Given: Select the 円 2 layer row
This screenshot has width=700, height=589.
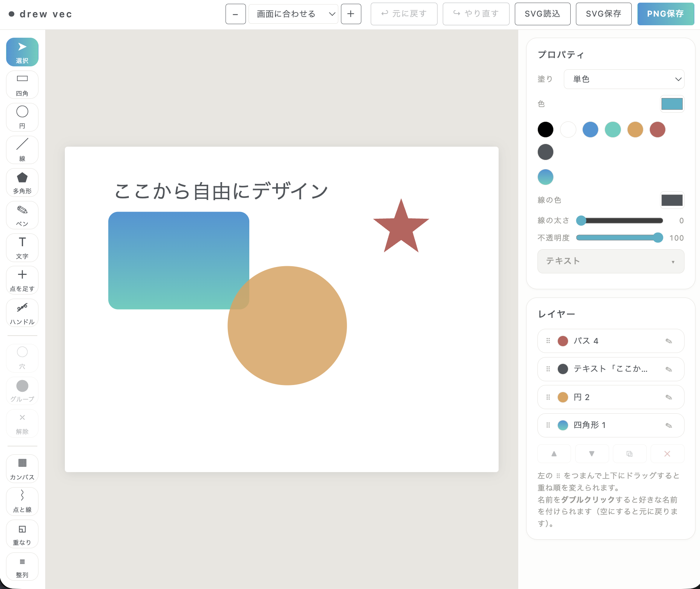Looking at the screenshot, I should (611, 397).
